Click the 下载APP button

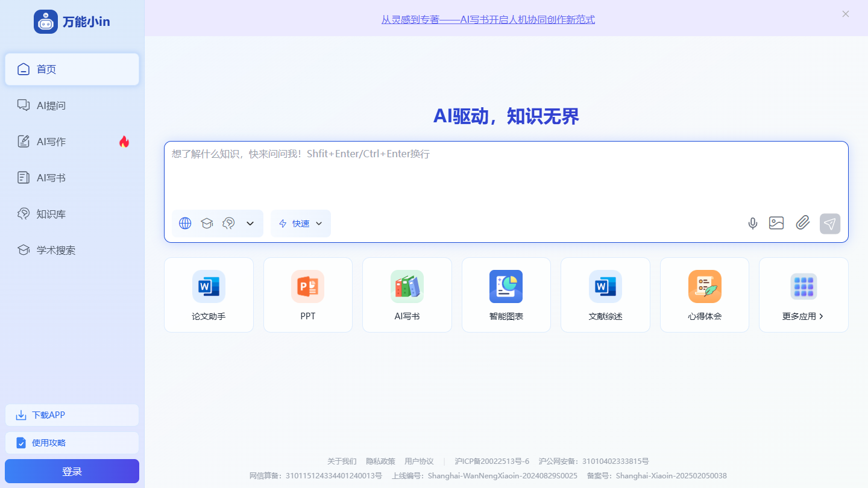pos(72,415)
